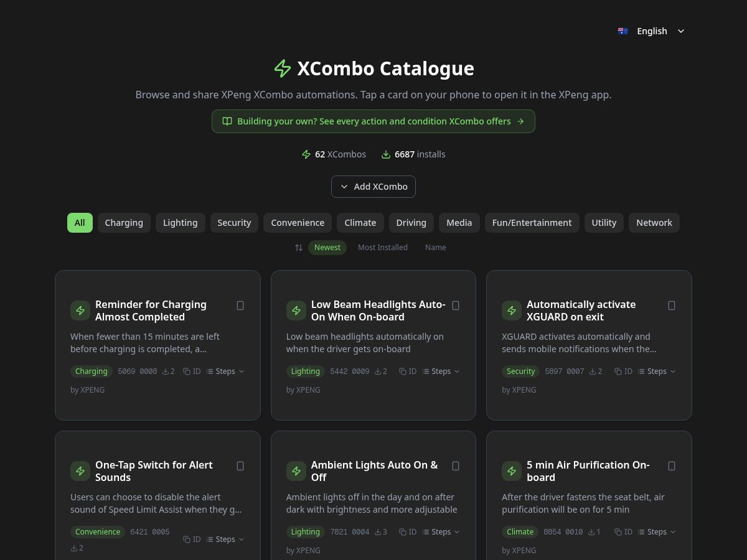
Task: Click the phone icon on Ambient Lights card
Action: click(456, 466)
